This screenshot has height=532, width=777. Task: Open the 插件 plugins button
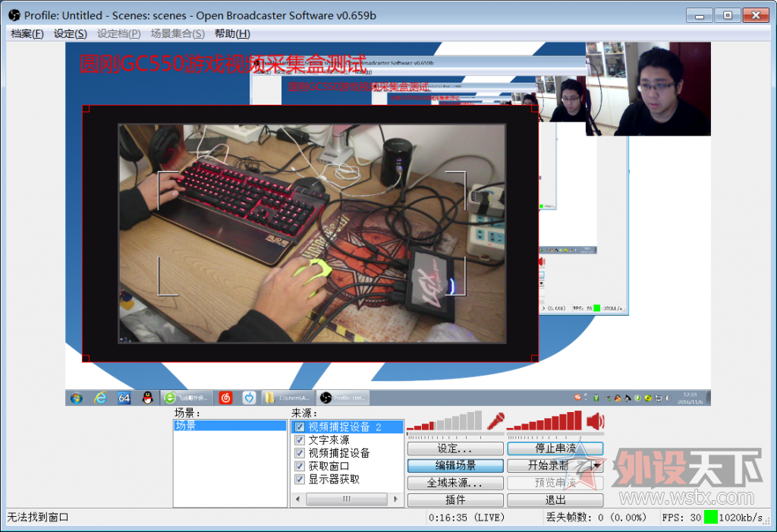[x=455, y=500]
